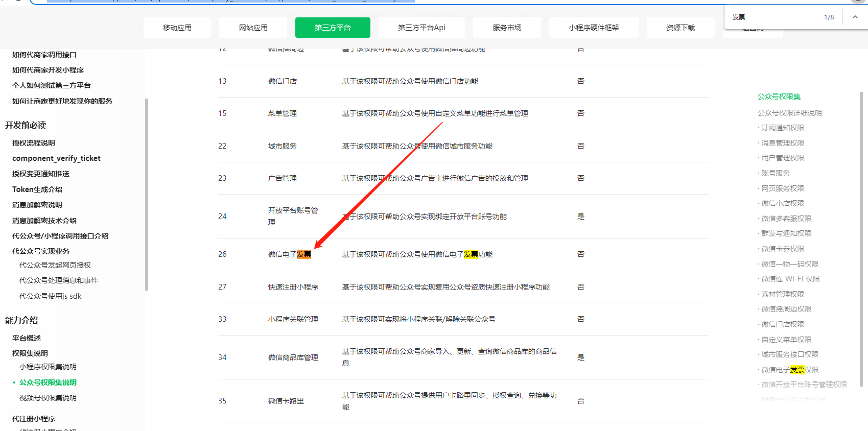
Task: Jump to 网页服务权限 section
Action: (783, 188)
